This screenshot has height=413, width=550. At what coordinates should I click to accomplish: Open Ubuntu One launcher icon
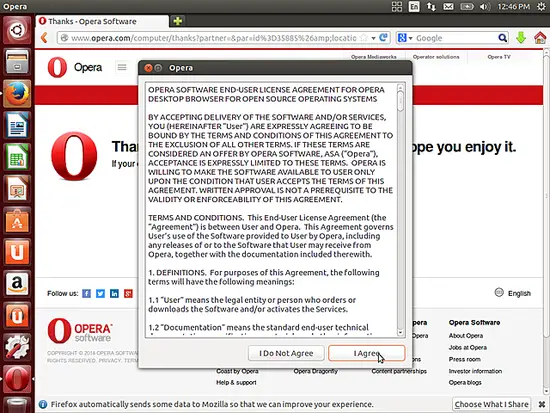17,252
